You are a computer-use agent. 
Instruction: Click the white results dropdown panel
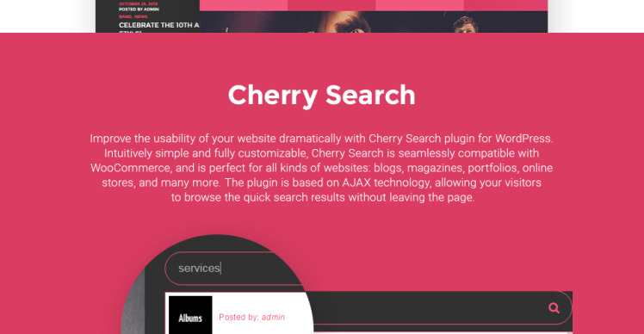pos(239,313)
